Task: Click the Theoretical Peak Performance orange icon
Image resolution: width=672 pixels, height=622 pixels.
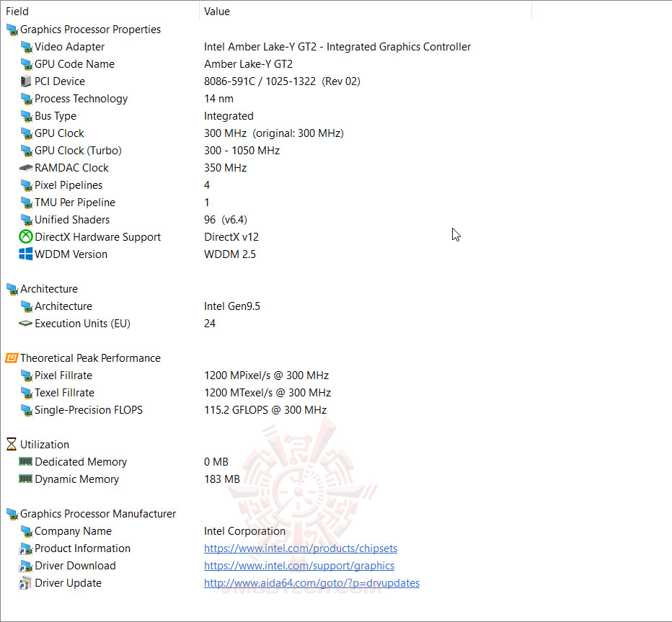Action: point(11,358)
